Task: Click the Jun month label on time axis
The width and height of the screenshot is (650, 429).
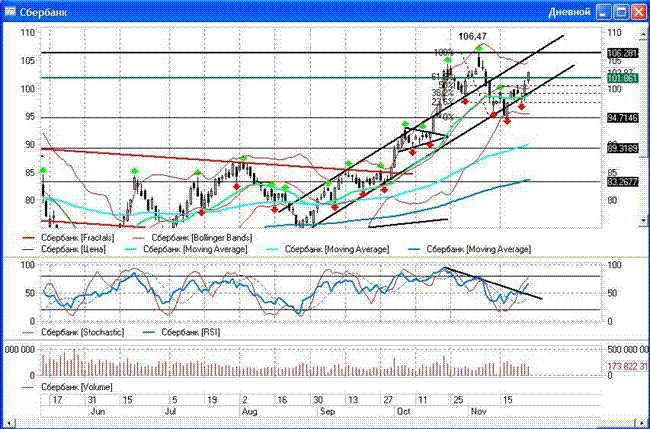Action: coord(97,412)
